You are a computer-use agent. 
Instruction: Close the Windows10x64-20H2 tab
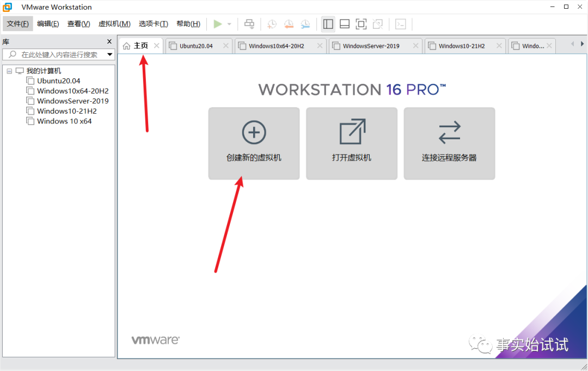pos(320,46)
